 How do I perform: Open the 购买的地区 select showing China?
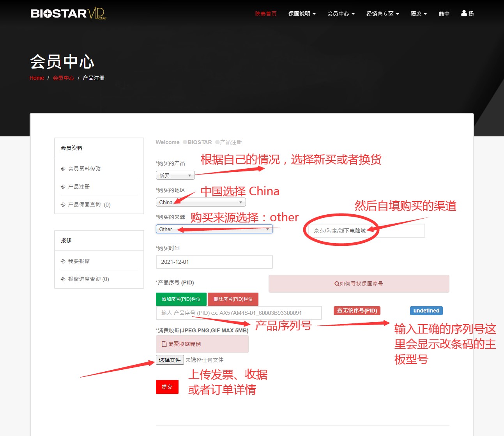201,202
